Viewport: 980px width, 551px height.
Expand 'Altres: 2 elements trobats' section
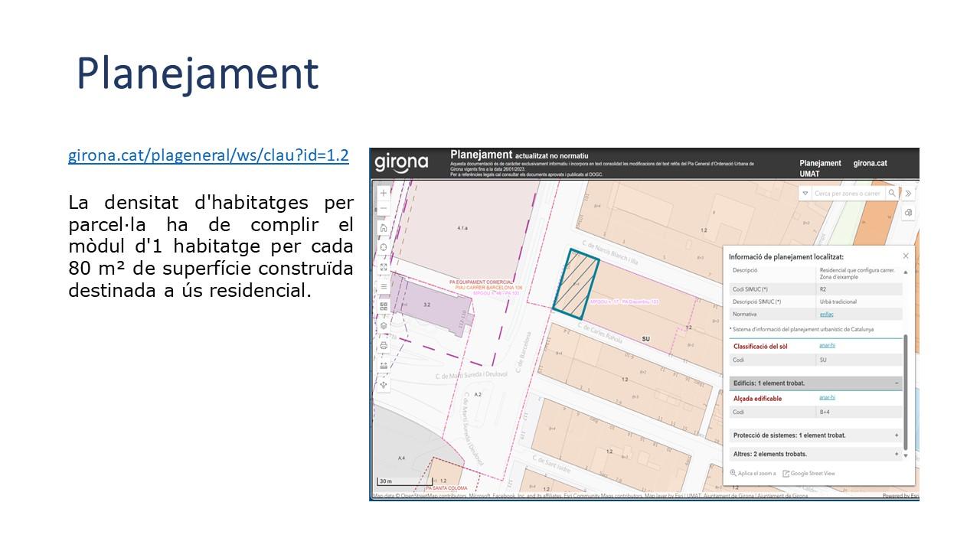coord(896,454)
